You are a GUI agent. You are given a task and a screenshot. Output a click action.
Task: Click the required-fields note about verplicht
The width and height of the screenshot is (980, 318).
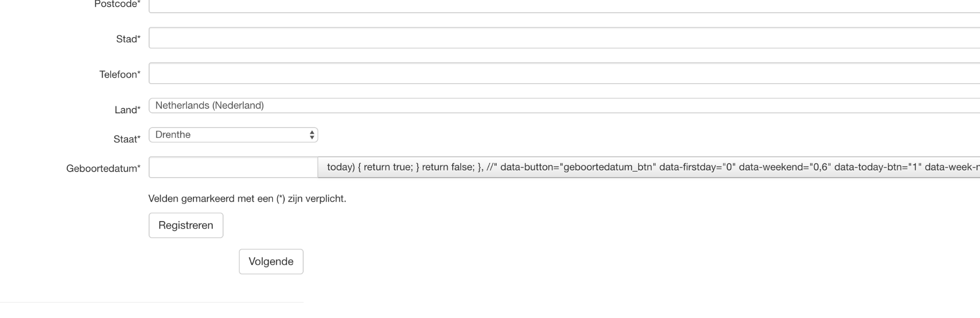pos(247,199)
